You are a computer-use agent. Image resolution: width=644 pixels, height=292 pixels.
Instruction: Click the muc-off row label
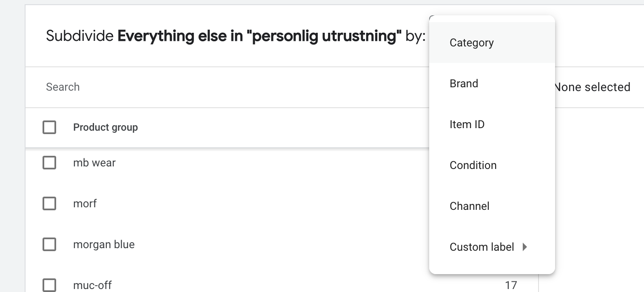coord(92,285)
